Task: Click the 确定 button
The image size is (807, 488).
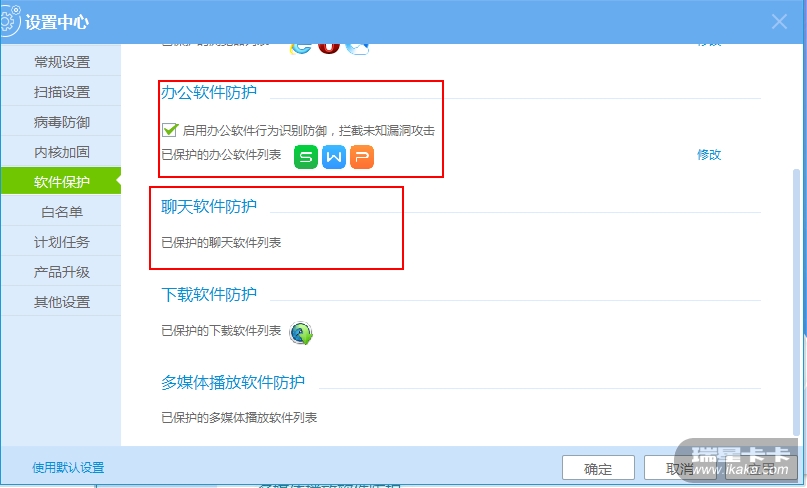Action: (x=598, y=469)
